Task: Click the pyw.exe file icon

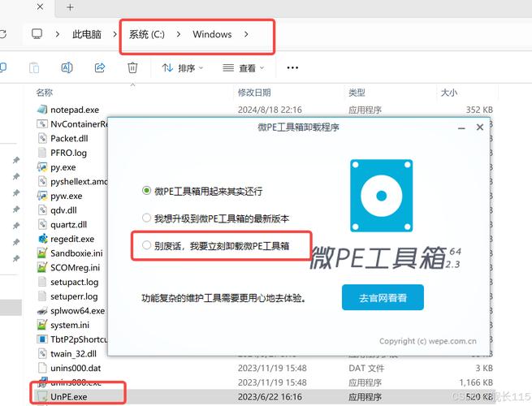Action: (42, 196)
